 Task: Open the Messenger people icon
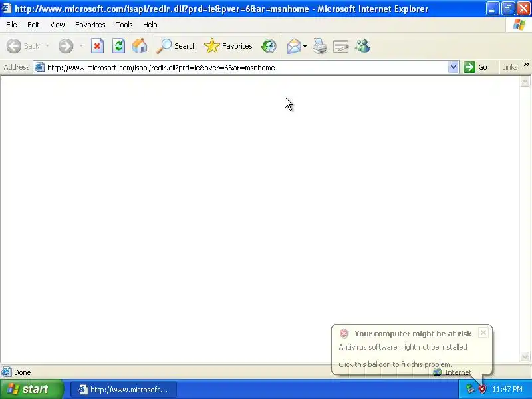coord(362,46)
